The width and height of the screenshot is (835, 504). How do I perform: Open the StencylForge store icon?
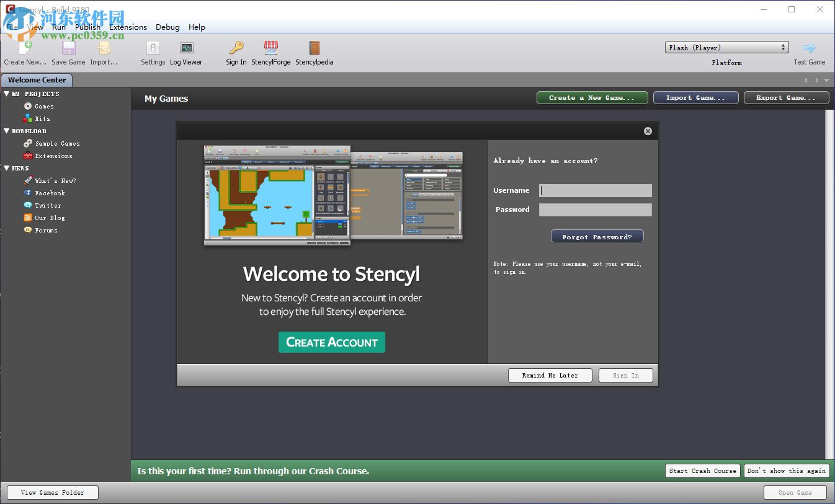[x=271, y=48]
